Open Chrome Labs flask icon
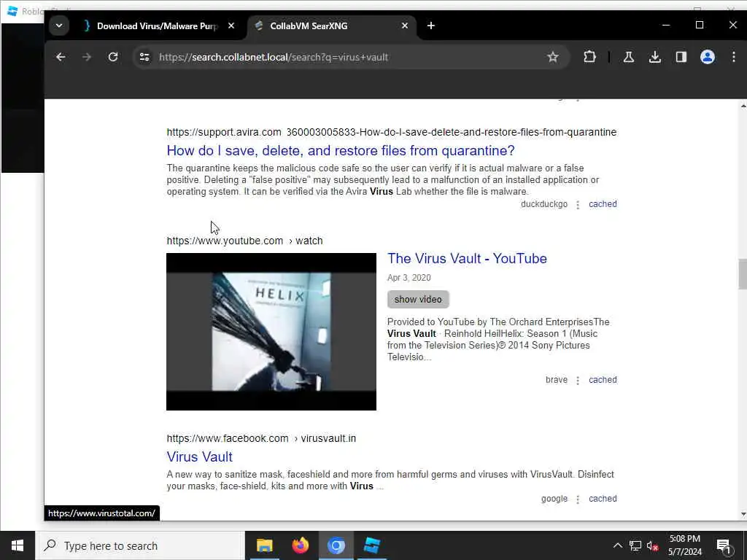The image size is (747, 560). tap(628, 57)
